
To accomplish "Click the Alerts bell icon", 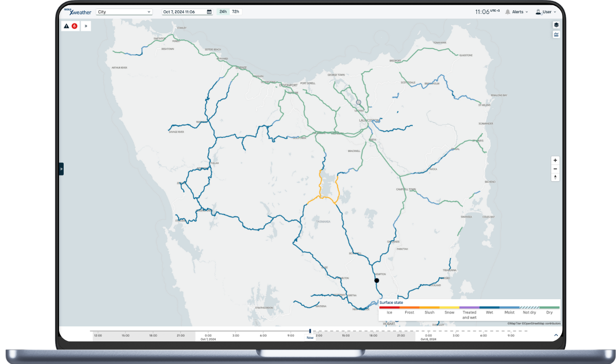I will [x=508, y=11].
